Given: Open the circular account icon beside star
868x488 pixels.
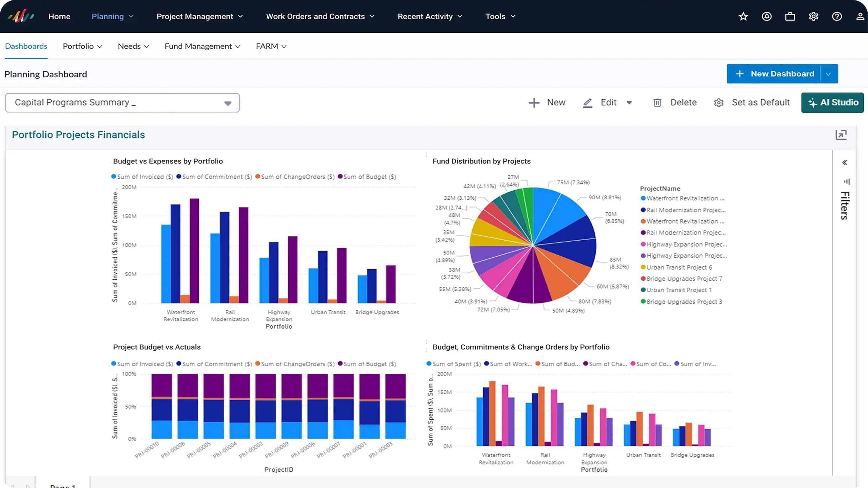Looking at the screenshot, I should click(x=767, y=16).
